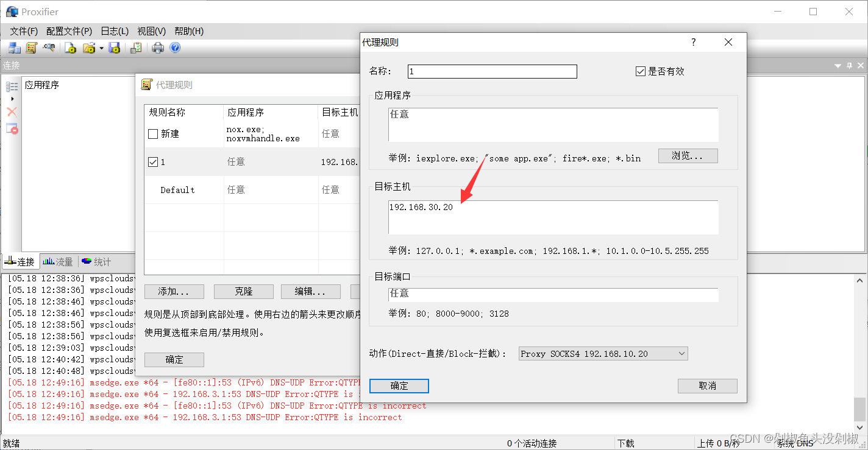The width and height of the screenshot is (868, 450).
Task: Click the red X icon in connections sidebar
Action: 12,112
